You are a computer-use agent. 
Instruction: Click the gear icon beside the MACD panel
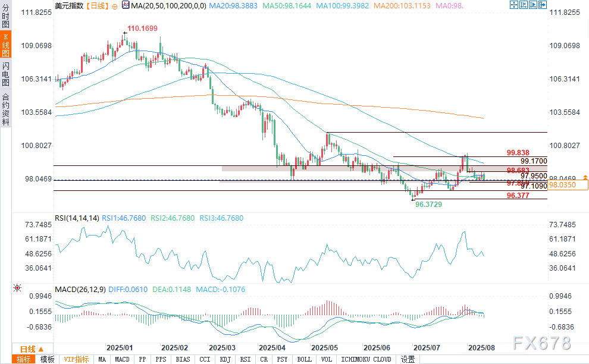point(17,288)
